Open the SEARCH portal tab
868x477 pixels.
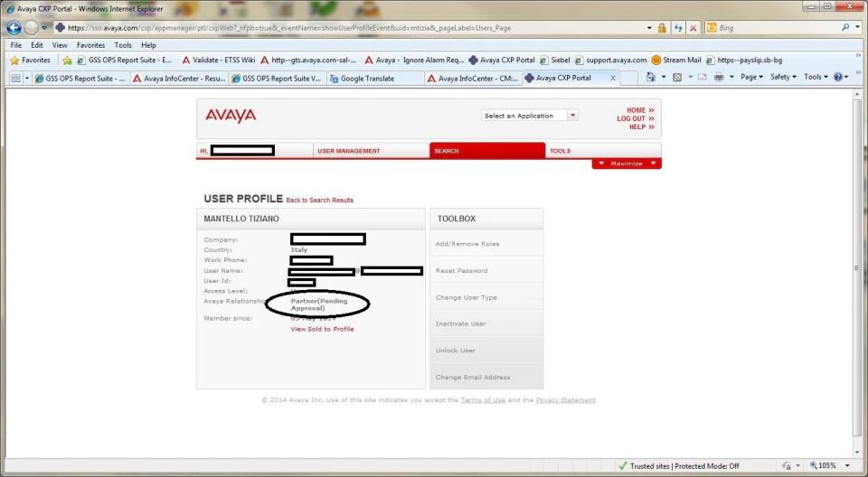[x=487, y=151]
